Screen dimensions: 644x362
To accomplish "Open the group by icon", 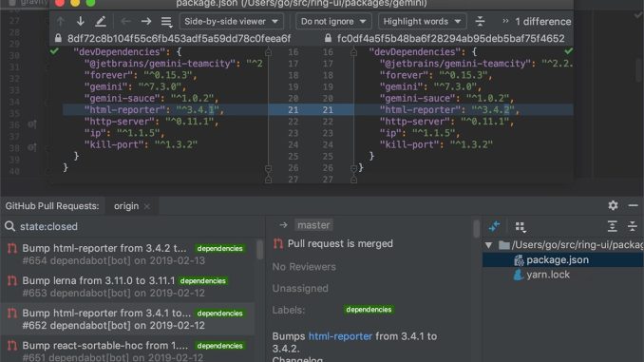I will [520, 226].
